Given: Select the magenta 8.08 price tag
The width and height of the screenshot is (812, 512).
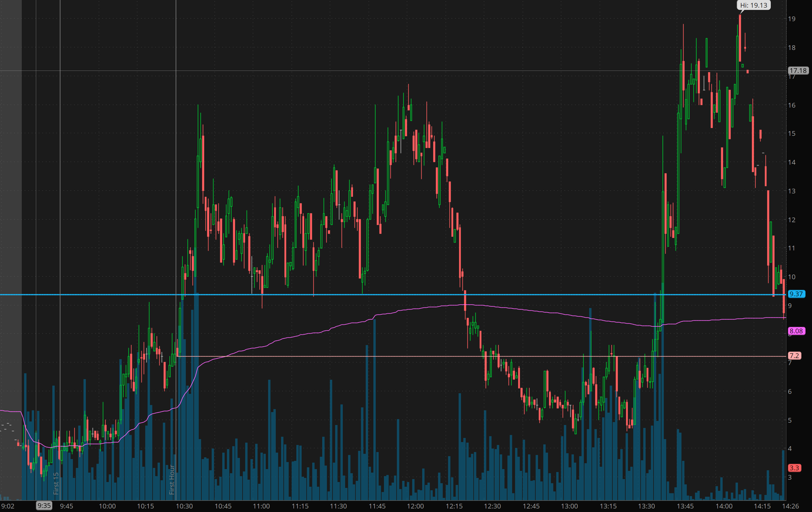Looking at the screenshot, I should pyautogui.click(x=796, y=331).
